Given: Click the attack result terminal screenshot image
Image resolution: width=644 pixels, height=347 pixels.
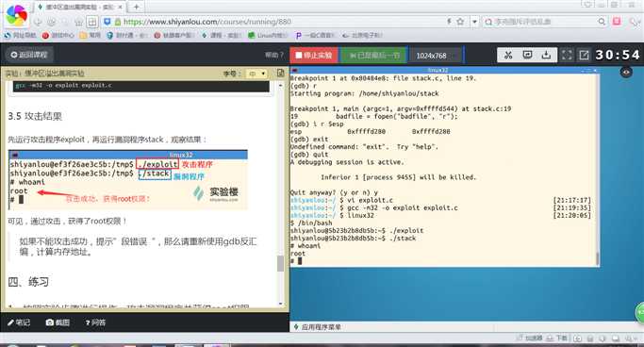Looking at the screenshot, I should coord(127,180).
